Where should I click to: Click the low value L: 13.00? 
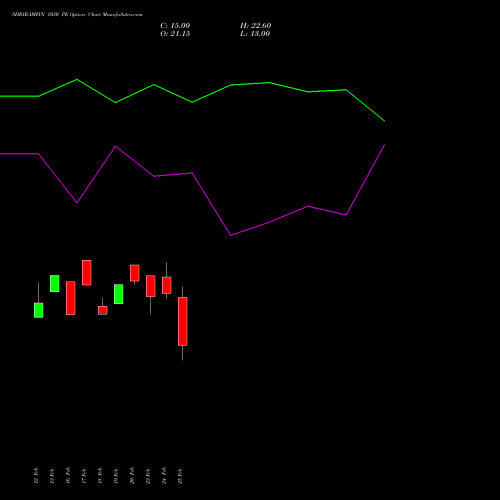pyautogui.click(x=255, y=34)
